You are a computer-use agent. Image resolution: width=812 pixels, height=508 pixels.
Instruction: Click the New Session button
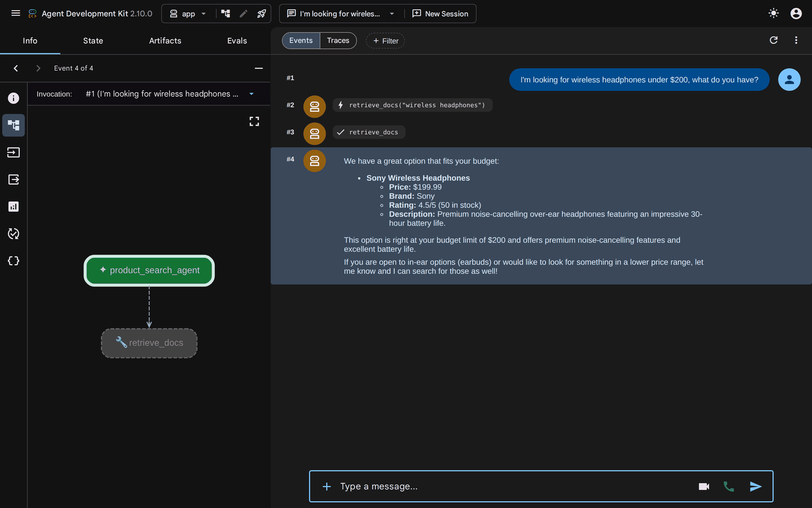click(440, 14)
